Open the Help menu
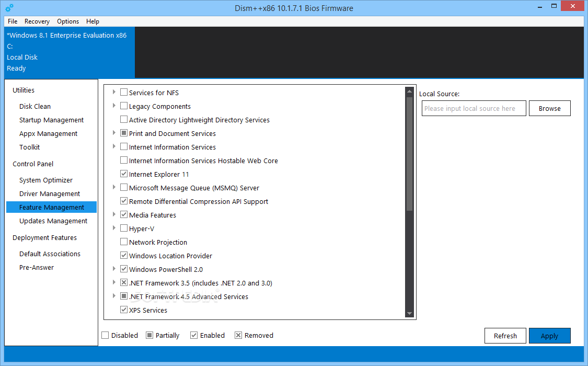The height and width of the screenshot is (366, 588). (x=93, y=21)
